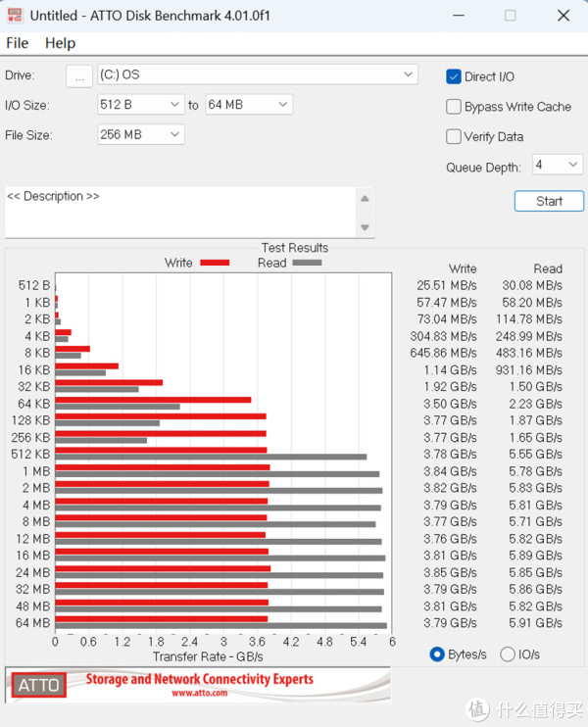Select the Bytes/s radio button

coord(437,654)
